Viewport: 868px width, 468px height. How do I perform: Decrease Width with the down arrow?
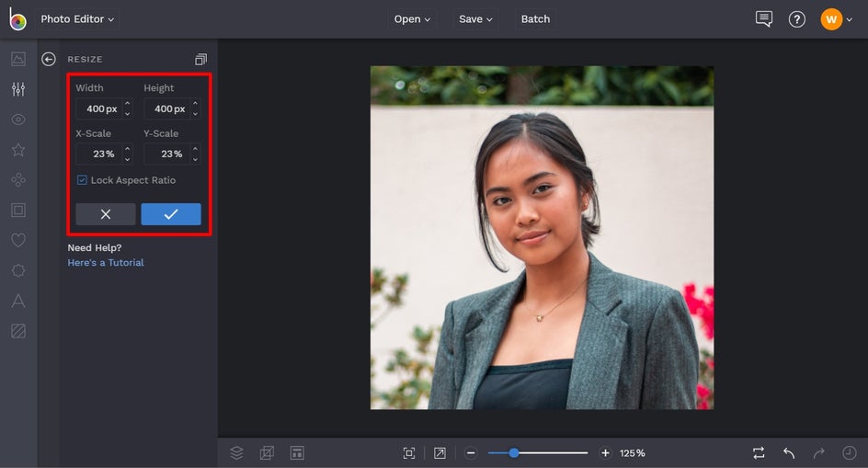tap(127, 113)
